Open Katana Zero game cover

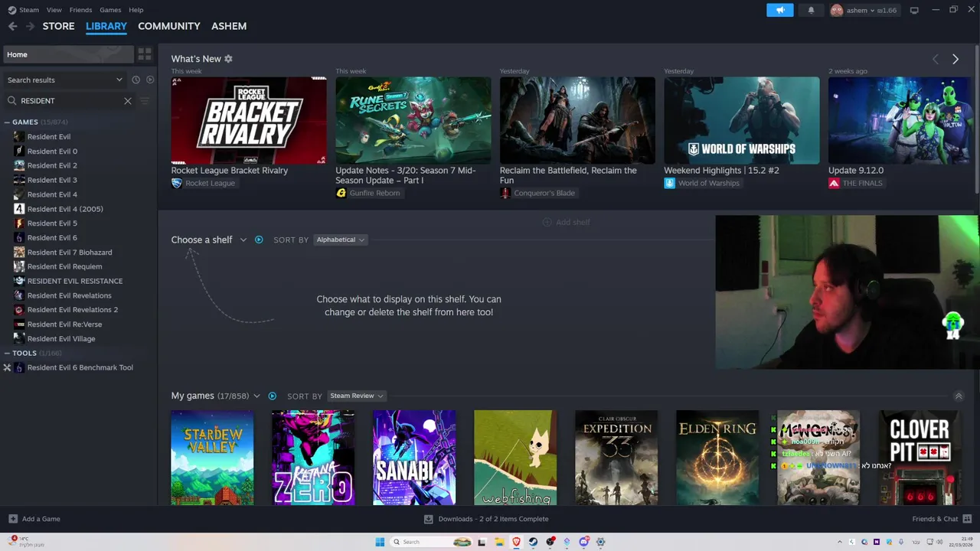(313, 458)
